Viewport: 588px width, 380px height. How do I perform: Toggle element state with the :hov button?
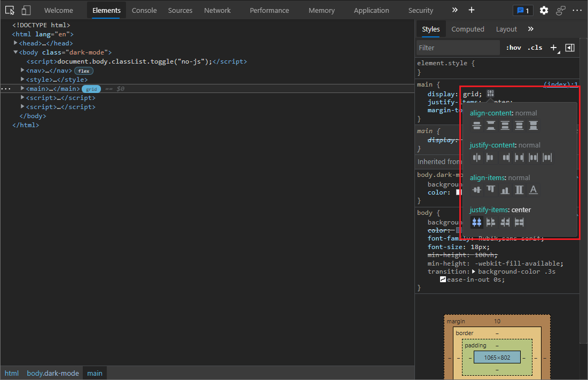point(513,47)
